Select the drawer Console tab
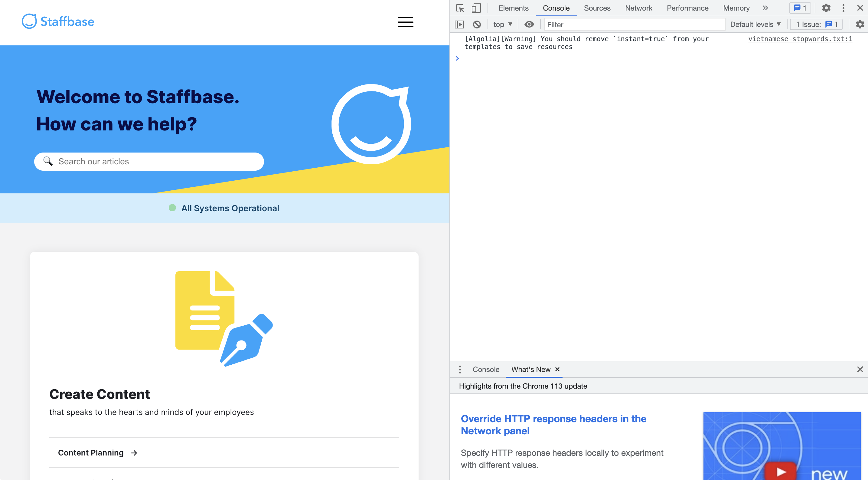This screenshot has height=480, width=868. [x=486, y=370]
